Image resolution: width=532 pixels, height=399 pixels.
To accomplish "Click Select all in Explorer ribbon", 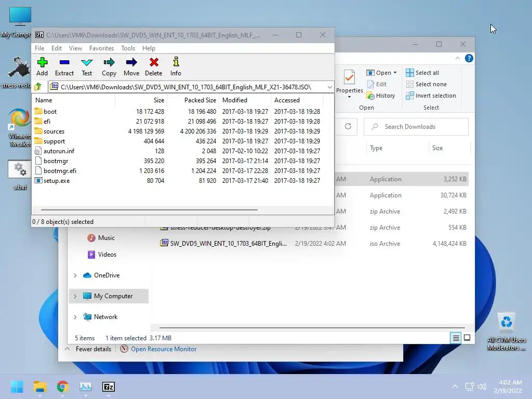I will coord(422,73).
